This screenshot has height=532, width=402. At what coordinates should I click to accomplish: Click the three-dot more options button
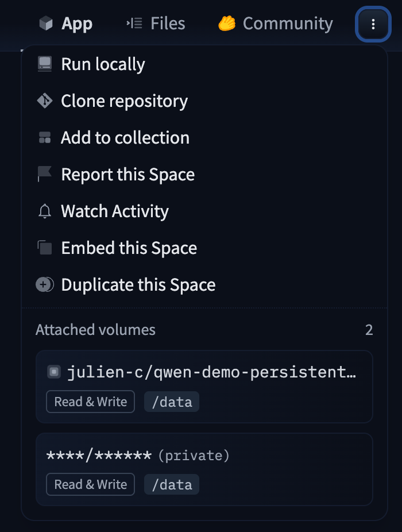[373, 24]
